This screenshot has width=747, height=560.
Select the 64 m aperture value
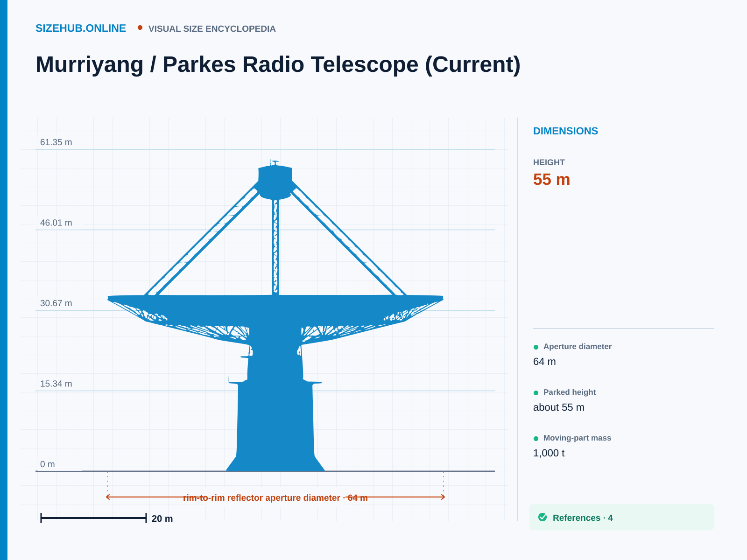click(544, 362)
